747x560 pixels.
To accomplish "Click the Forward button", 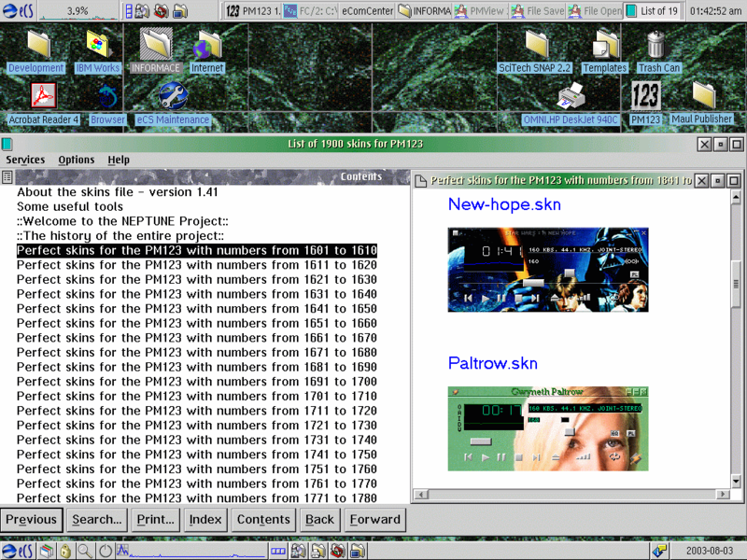I will 375,520.
